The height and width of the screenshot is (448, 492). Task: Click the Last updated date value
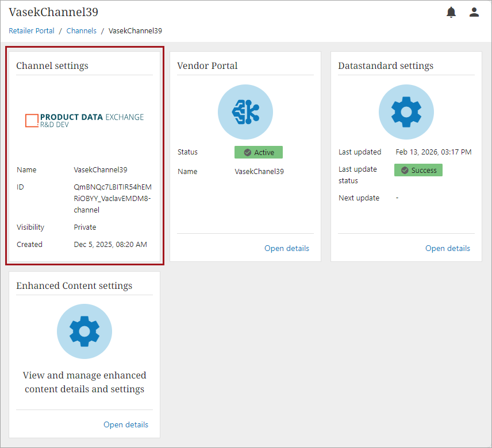tap(433, 152)
